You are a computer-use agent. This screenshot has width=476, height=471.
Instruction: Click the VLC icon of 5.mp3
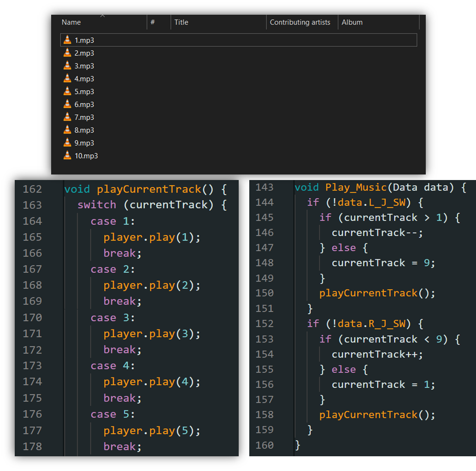[67, 91]
